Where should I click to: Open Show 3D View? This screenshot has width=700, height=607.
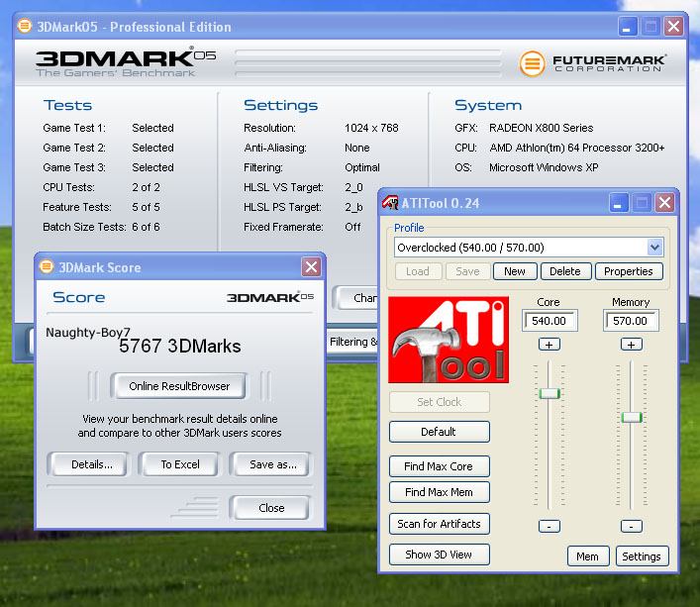point(440,555)
